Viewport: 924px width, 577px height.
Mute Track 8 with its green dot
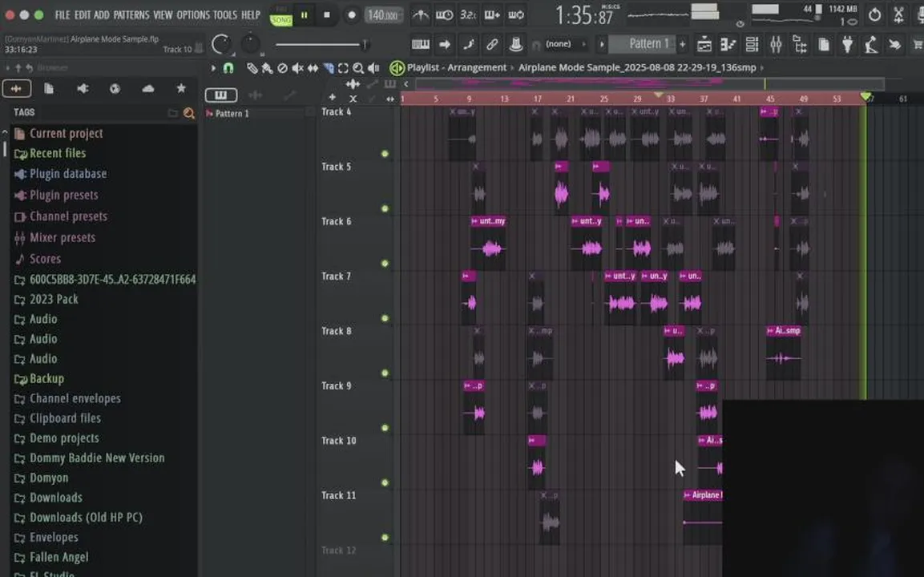(x=385, y=373)
